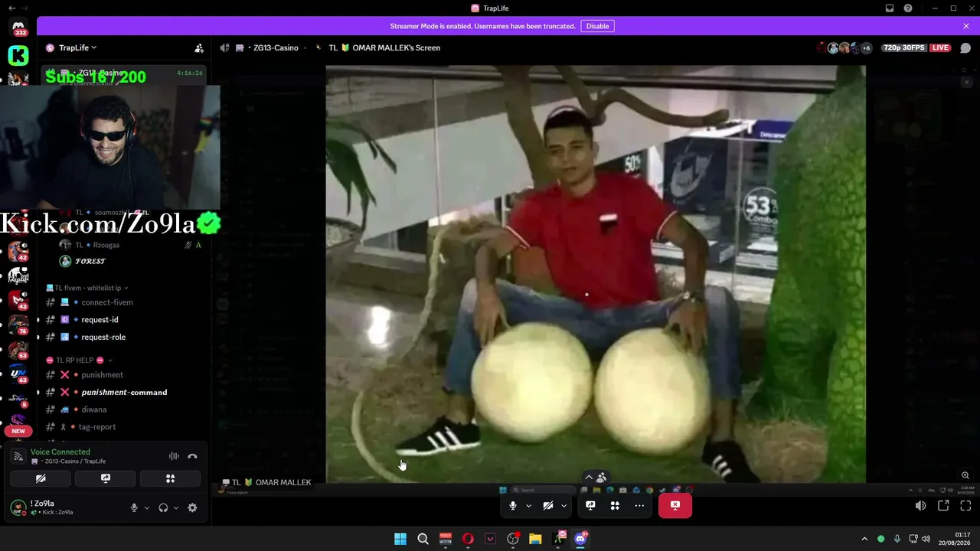Open User Settings gear
The width and height of the screenshot is (980, 551).
tap(192, 507)
